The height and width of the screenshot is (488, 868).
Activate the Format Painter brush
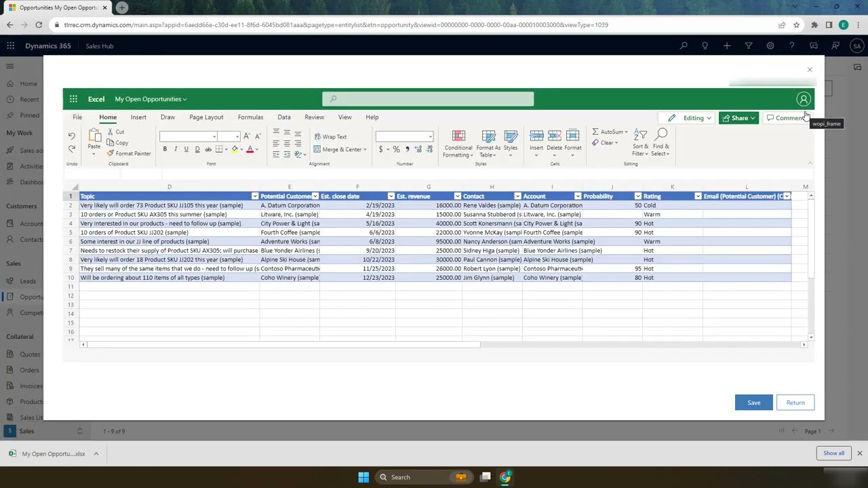point(129,154)
